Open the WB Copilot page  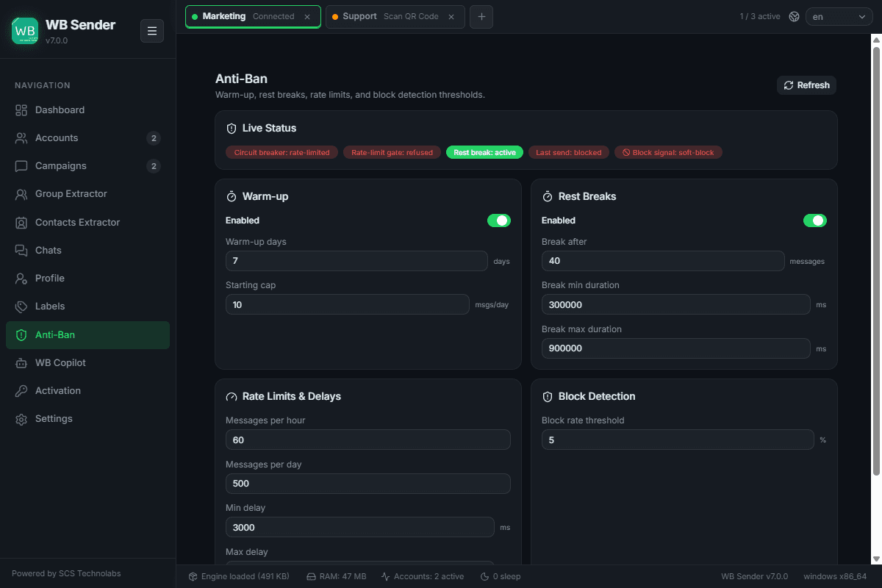tap(87, 363)
